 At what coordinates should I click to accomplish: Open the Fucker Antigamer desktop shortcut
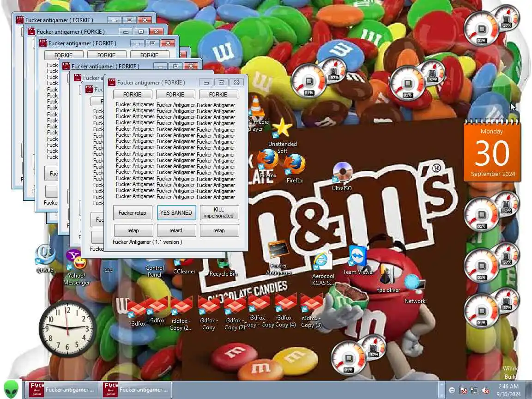(x=278, y=258)
